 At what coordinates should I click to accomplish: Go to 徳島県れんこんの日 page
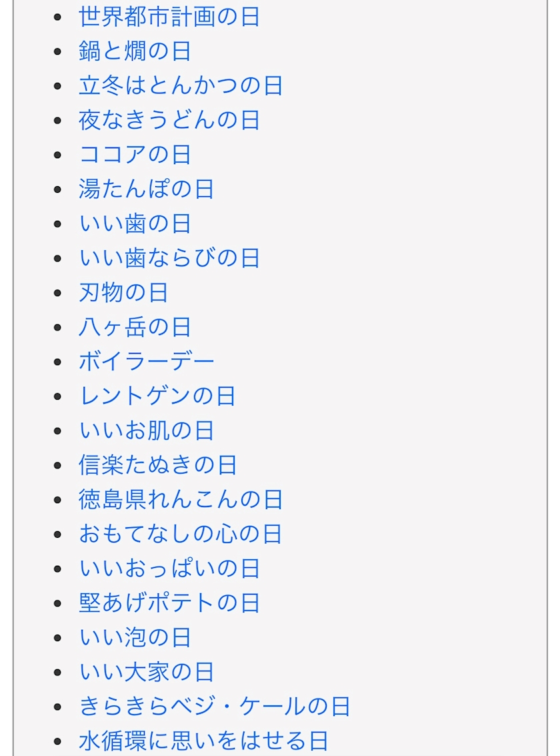click(x=180, y=500)
